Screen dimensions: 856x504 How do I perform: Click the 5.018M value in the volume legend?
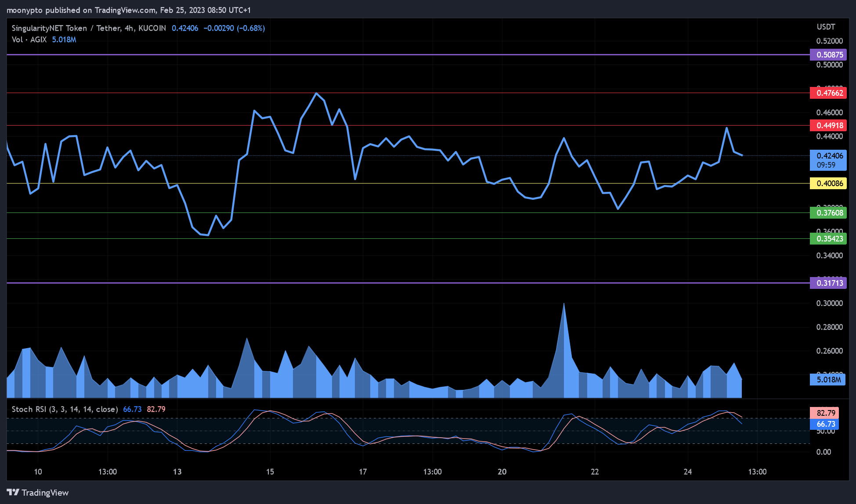[x=64, y=40]
